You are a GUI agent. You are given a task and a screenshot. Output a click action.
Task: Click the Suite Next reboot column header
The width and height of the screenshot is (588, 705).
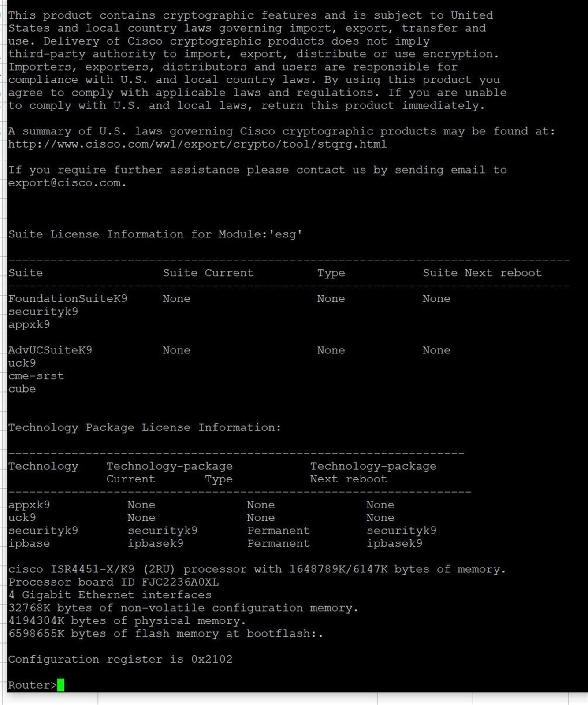click(482, 273)
